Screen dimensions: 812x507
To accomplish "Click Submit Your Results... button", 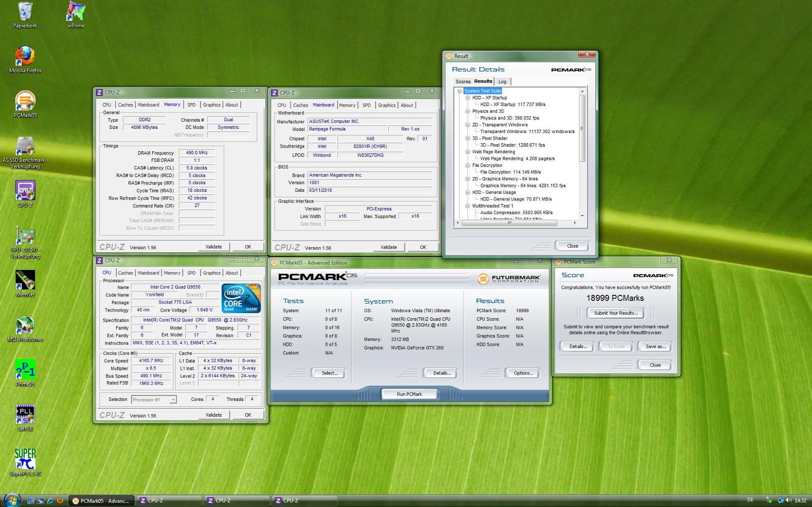I will (x=616, y=313).
